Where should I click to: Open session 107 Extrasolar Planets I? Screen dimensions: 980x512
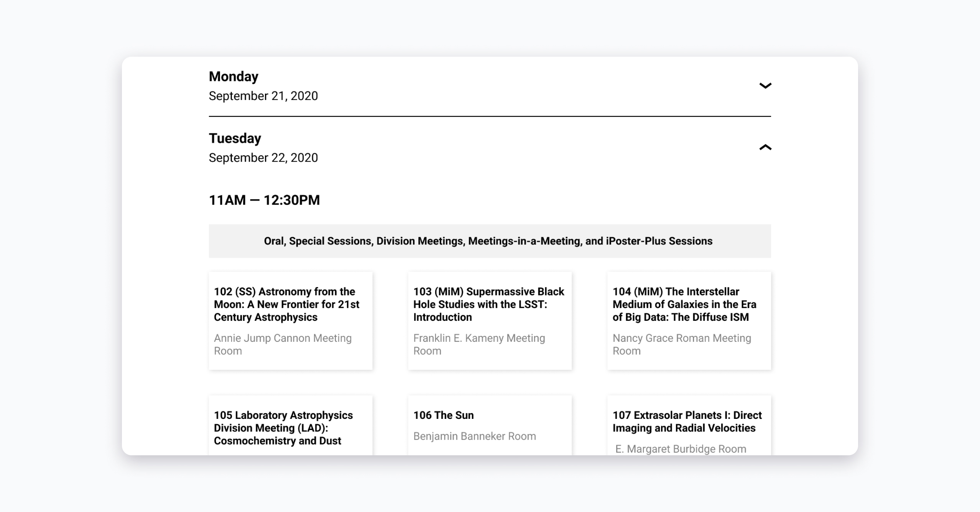click(x=689, y=425)
